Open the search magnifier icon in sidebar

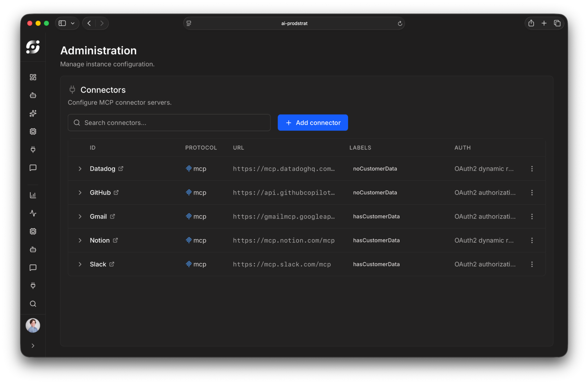coord(33,304)
